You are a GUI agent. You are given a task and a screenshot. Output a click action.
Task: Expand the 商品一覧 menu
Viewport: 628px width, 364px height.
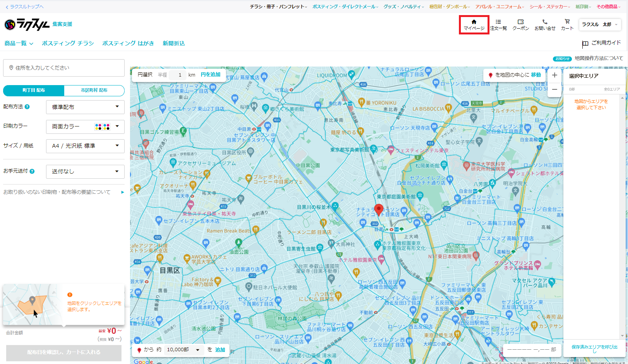(19, 43)
